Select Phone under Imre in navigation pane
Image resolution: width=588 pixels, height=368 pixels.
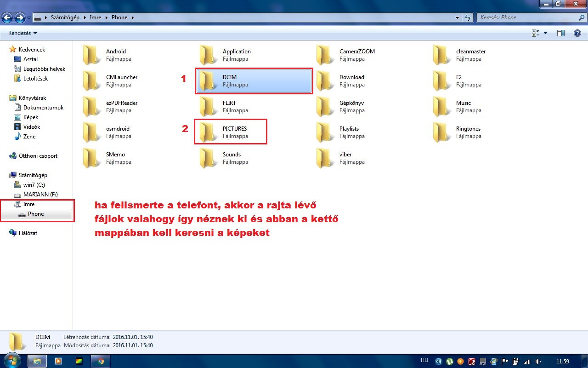(x=36, y=214)
